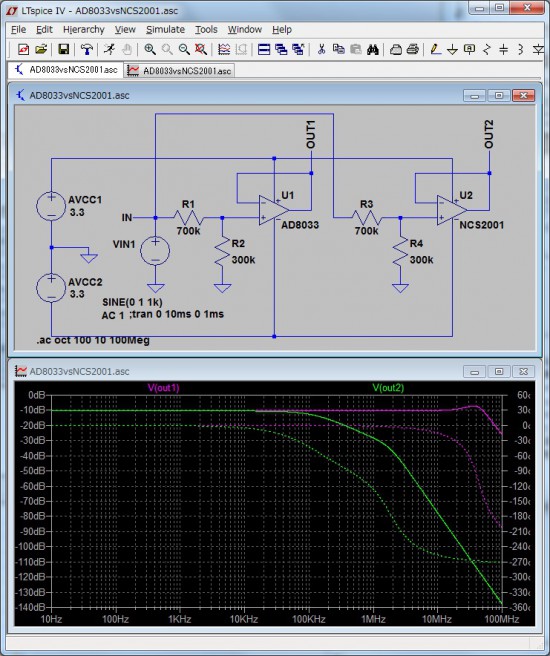Image resolution: width=550 pixels, height=656 pixels.
Task: Click the IN net label
Action: coord(127,218)
